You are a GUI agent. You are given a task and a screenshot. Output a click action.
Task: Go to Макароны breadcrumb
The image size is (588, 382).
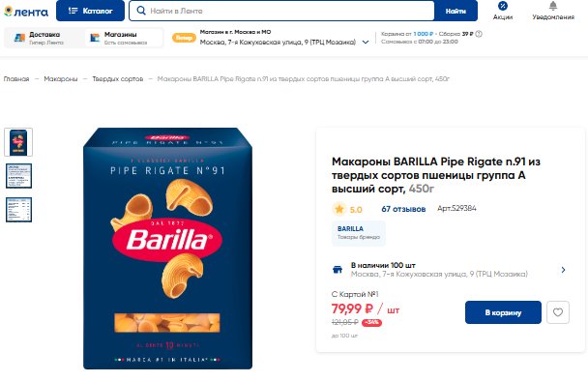click(61, 78)
